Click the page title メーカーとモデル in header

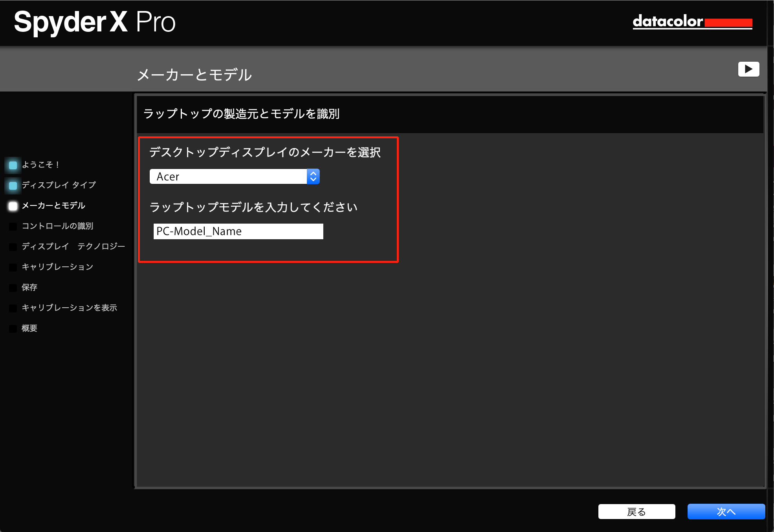click(194, 75)
